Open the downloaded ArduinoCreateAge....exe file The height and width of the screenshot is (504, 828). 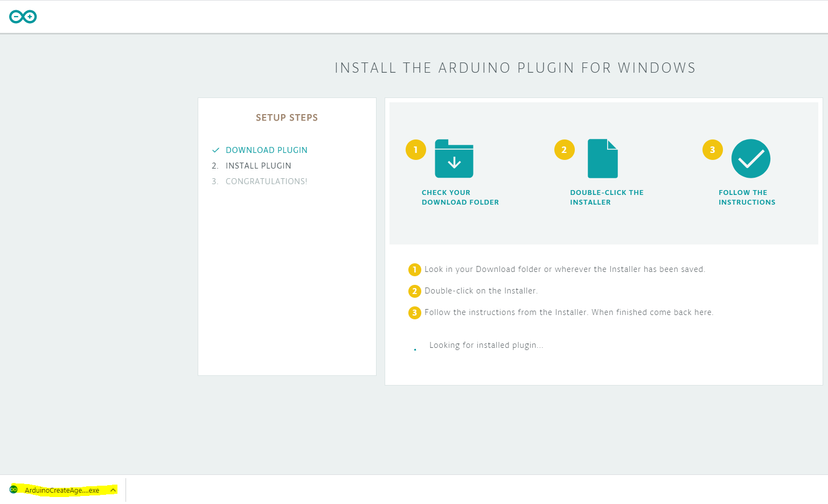pos(62,490)
